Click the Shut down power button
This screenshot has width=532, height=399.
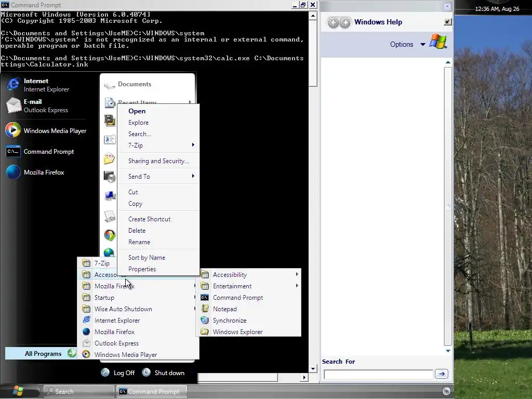(x=146, y=372)
